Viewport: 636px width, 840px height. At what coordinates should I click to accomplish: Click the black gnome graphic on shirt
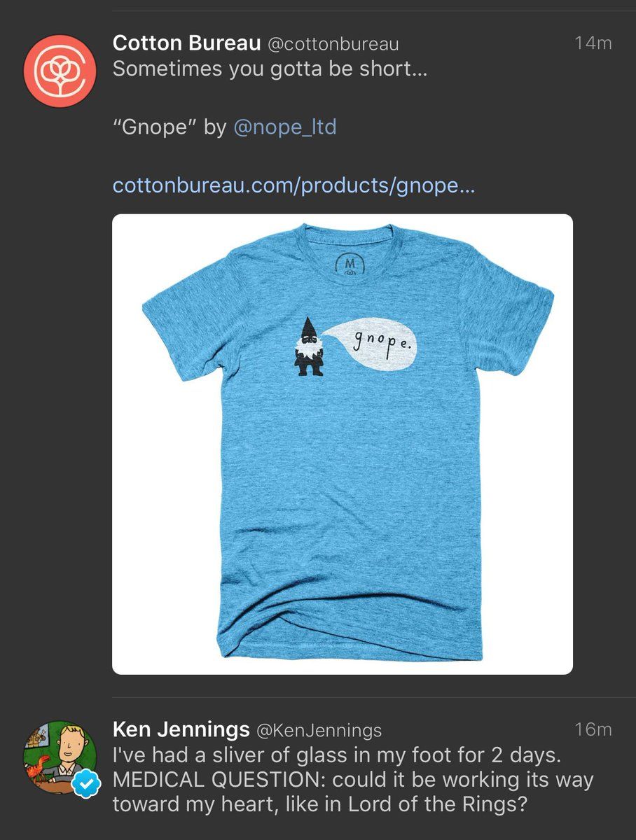pos(308,347)
